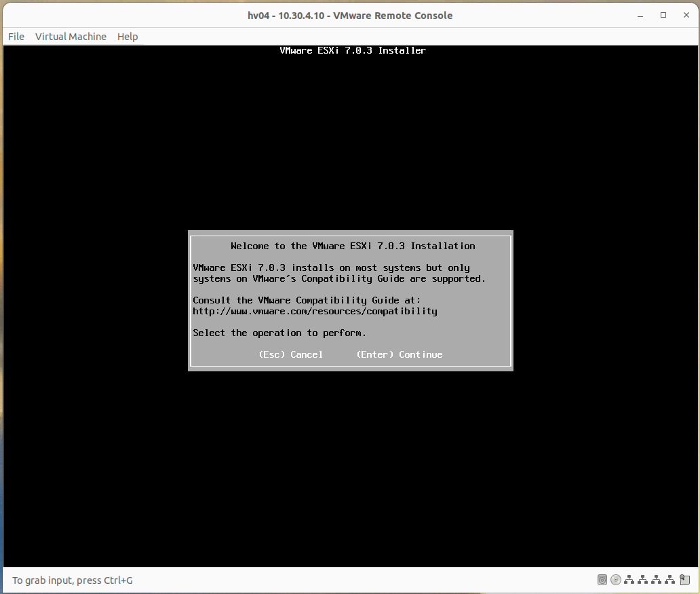Click the hv04 window title

coord(349,15)
